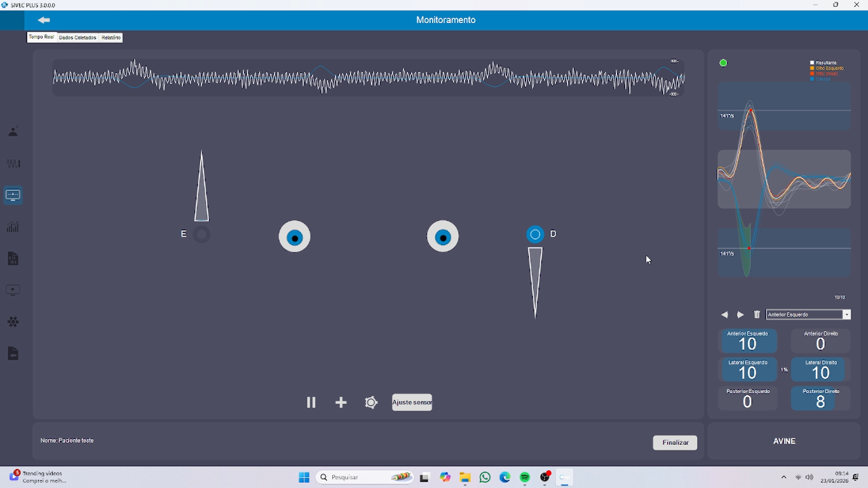Open the binary data file sidebar icon
Screen dimensions: 868x488
coord(13,259)
